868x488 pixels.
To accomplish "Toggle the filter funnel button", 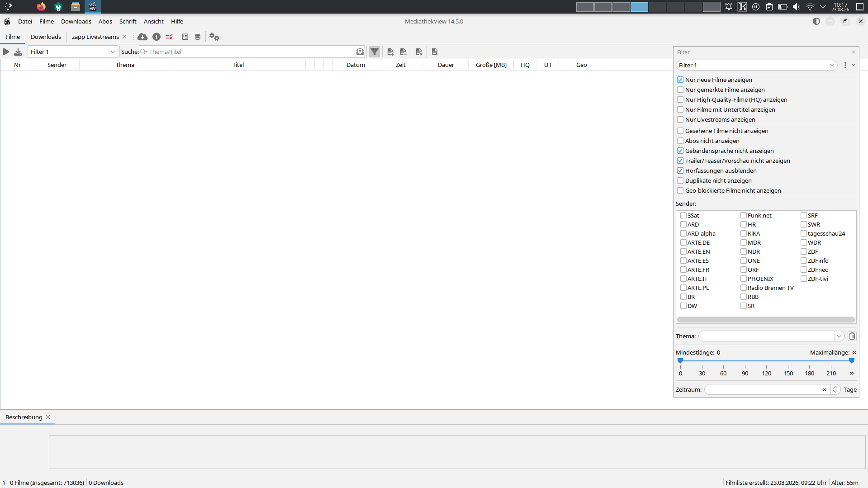I will pyautogui.click(x=375, y=52).
